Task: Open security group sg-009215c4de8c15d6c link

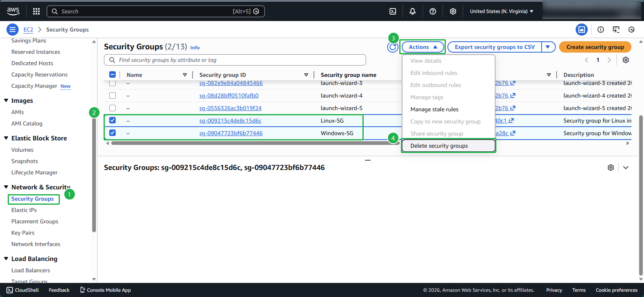Action: click(x=230, y=121)
